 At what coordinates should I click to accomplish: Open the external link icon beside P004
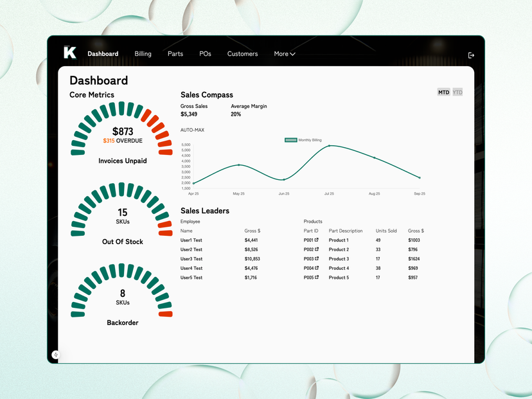(x=317, y=268)
